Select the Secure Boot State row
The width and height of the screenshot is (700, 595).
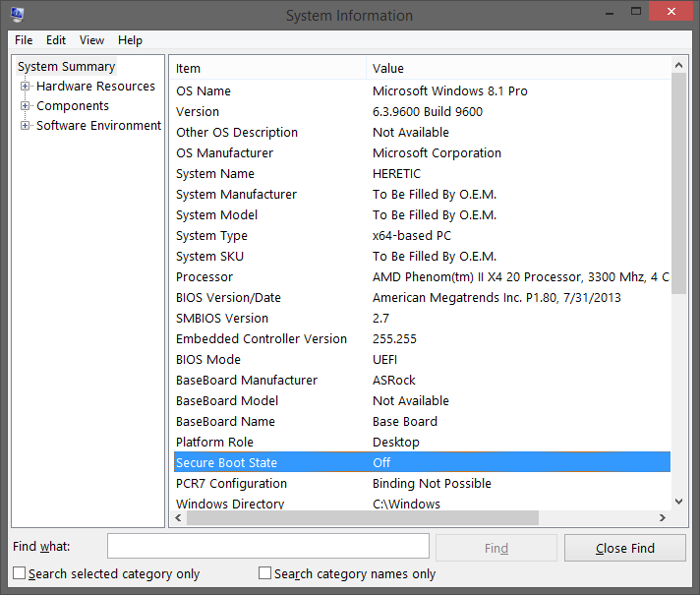click(x=422, y=462)
